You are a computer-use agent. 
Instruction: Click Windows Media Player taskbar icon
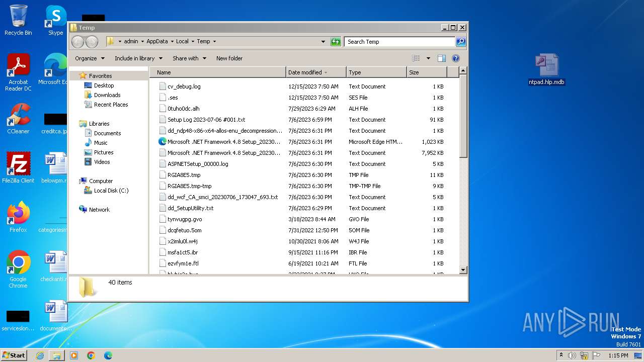[x=74, y=355]
